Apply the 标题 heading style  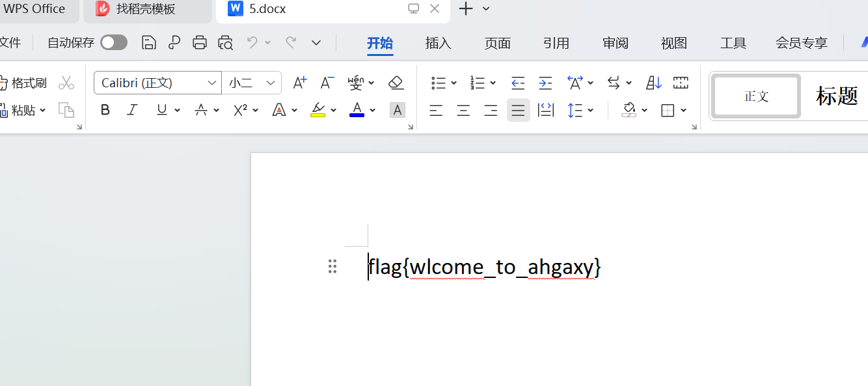pyautogui.click(x=836, y=96)
